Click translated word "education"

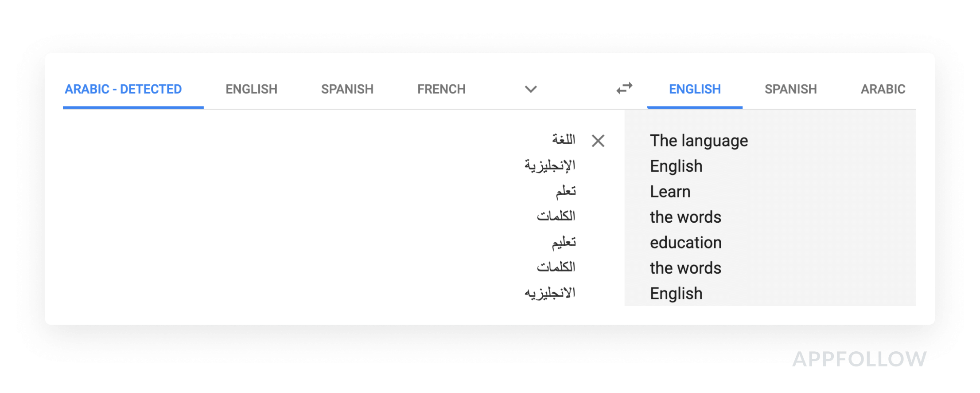click(686, 243)
